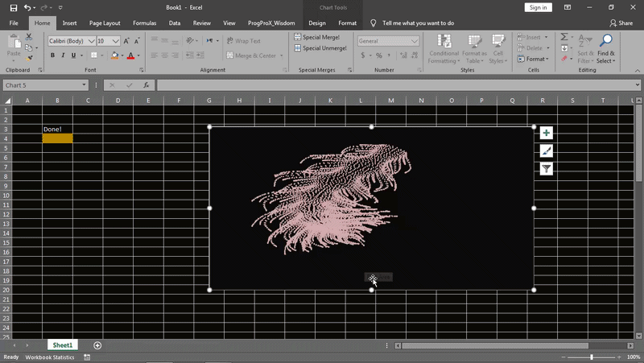Increase font size with large A icon
Image resolution: width=644 pixels, height=363 pixels.
tap(126, 41)
